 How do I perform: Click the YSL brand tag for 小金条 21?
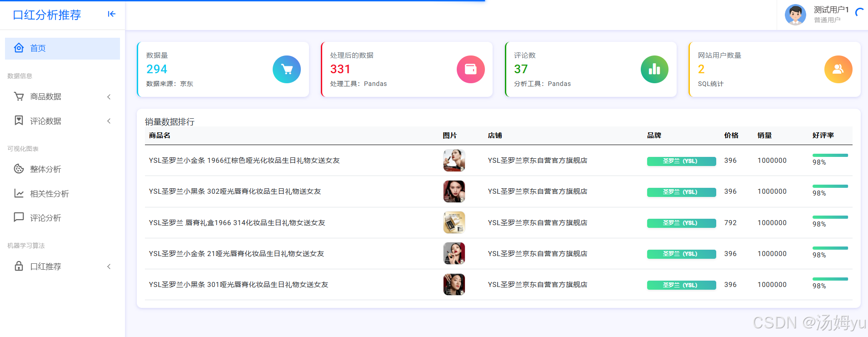coord(681,254)
